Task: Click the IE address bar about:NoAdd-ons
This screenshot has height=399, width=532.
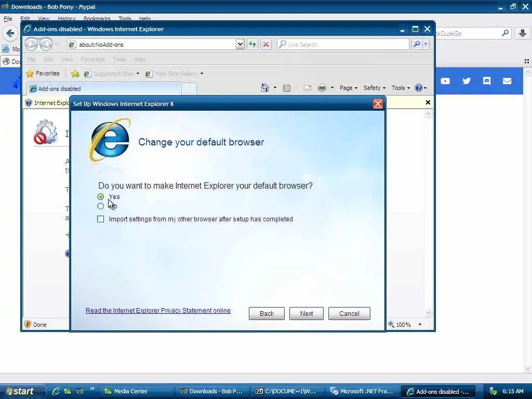Action: (152, 45)
